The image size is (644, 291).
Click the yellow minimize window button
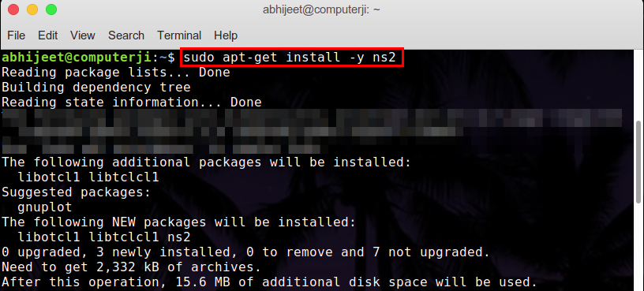pos(32,9)
